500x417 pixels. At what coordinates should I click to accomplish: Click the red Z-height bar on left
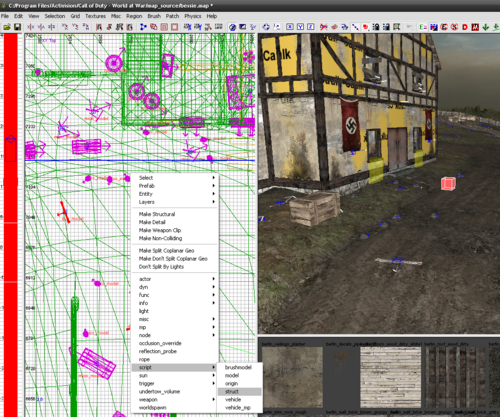(x=10, y=225)
